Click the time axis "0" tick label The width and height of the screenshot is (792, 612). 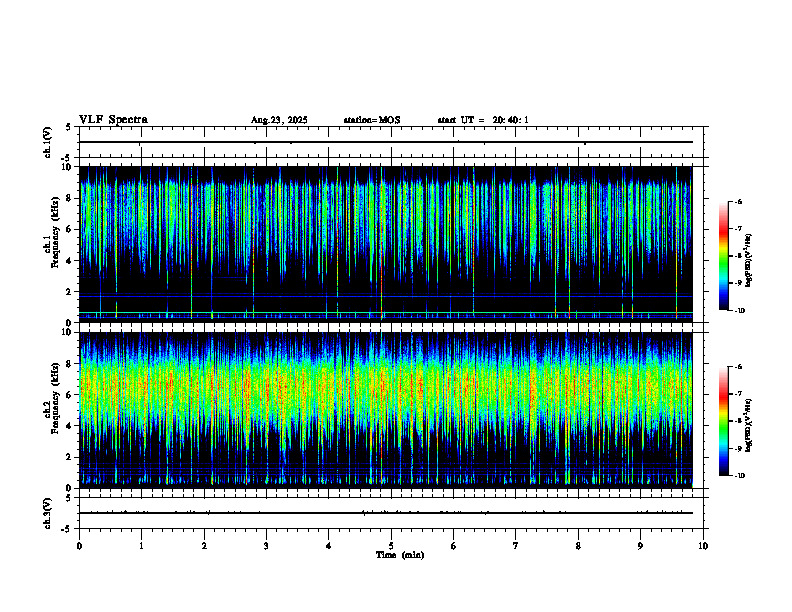pyautogui.click(x=79, y=546)
